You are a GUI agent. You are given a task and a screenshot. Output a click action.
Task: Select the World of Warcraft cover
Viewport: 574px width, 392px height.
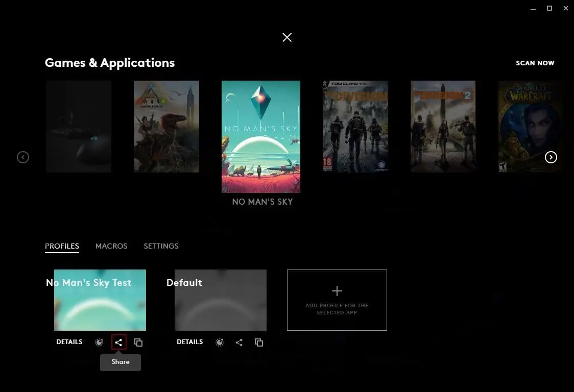point(530,127)
